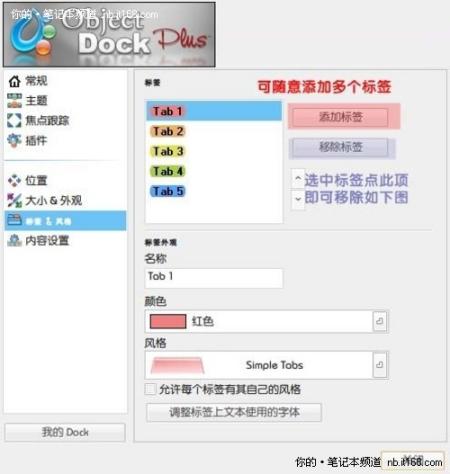
Task: Open 内容设置 content settings icon
Action: 14,241
